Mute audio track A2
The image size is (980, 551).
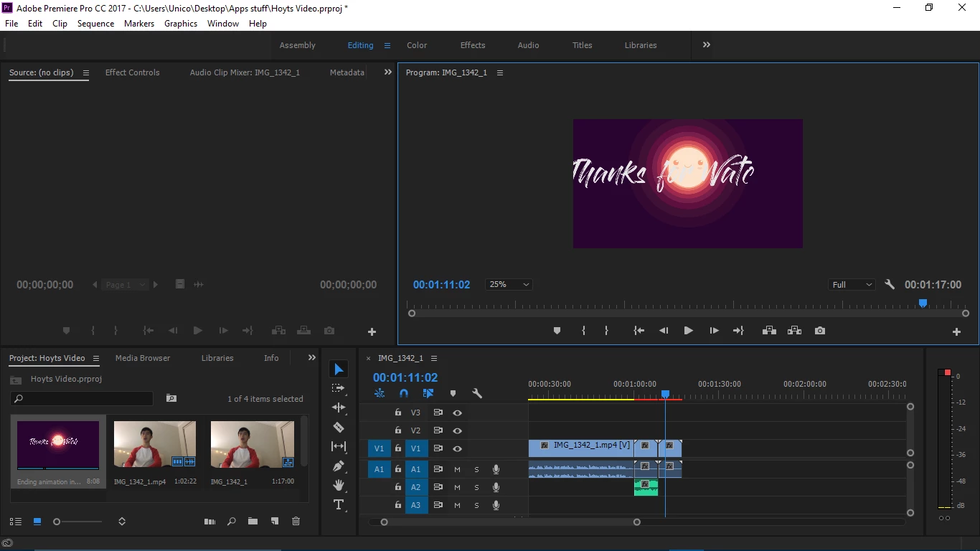tap(457, 487)
